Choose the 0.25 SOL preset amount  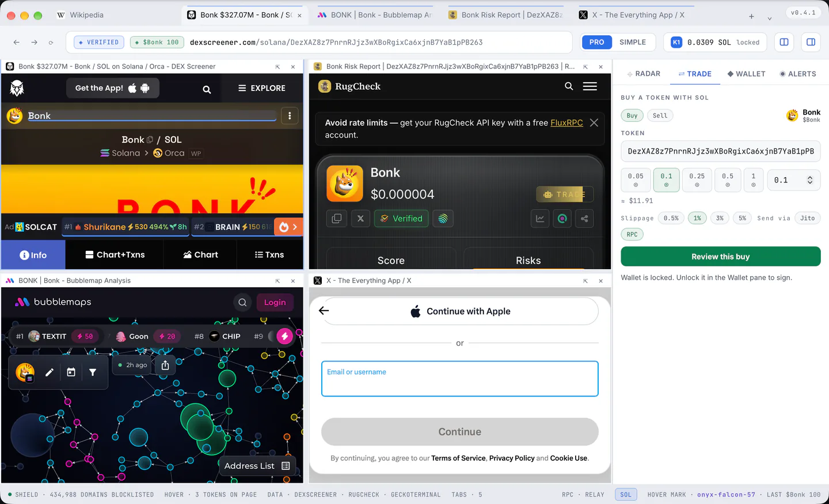(697, 180)
